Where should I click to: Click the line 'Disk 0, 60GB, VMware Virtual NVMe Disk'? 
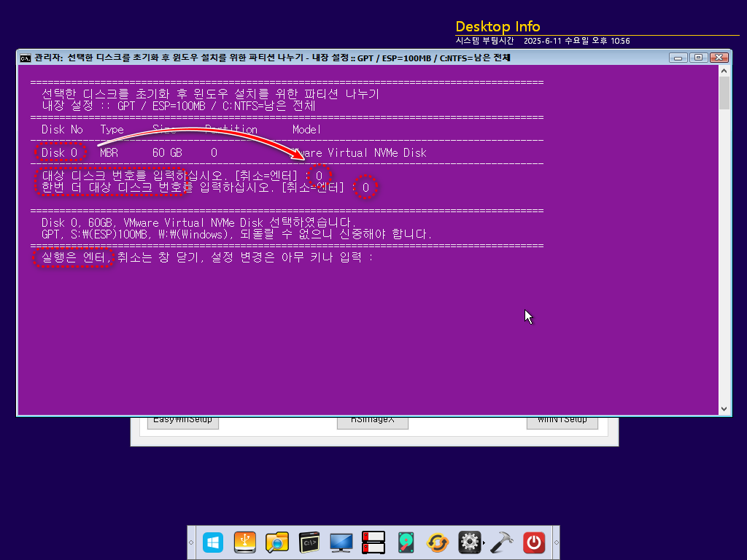(198, 223)
